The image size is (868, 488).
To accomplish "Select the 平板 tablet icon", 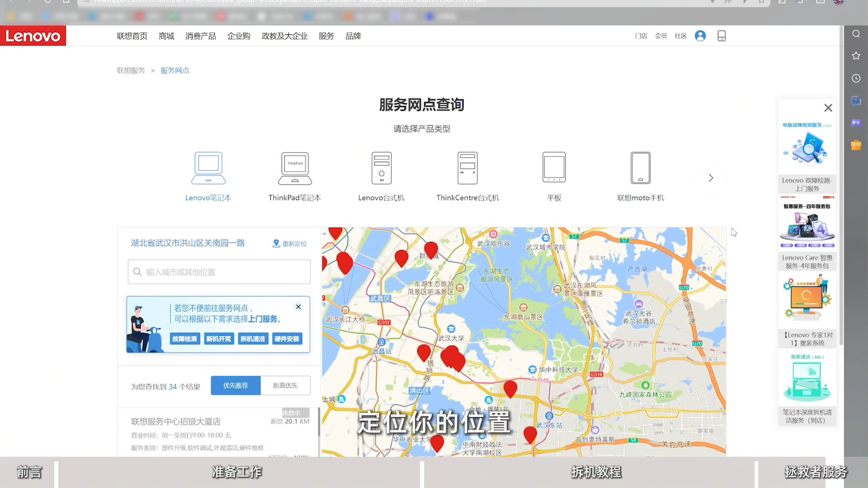I will (554, 168).
